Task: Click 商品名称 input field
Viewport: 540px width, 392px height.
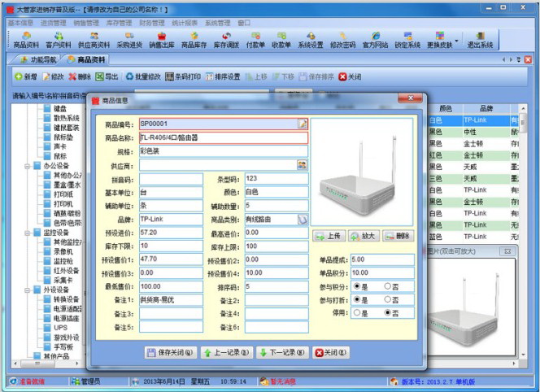Action: pos(224,137)
